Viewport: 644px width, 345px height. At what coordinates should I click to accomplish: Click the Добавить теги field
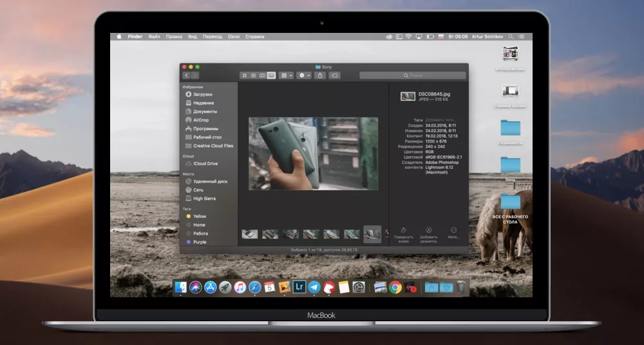click(x=440, y=120)
